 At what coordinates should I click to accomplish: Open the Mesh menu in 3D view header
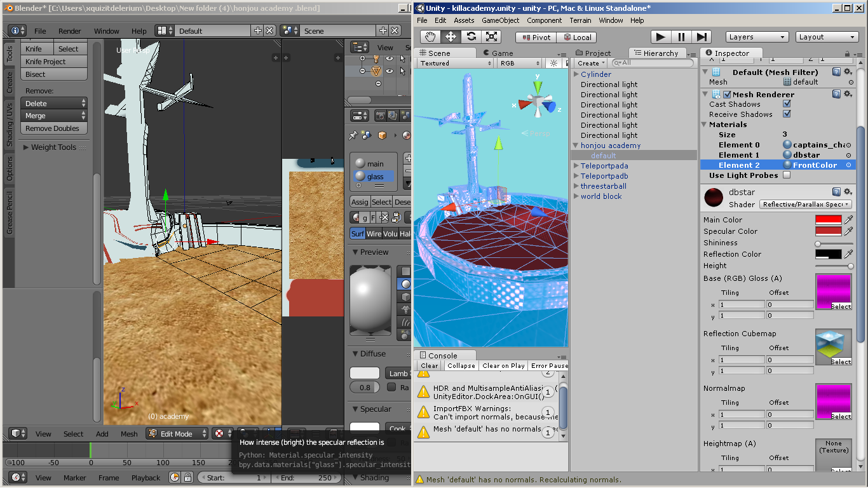point(129,434)
